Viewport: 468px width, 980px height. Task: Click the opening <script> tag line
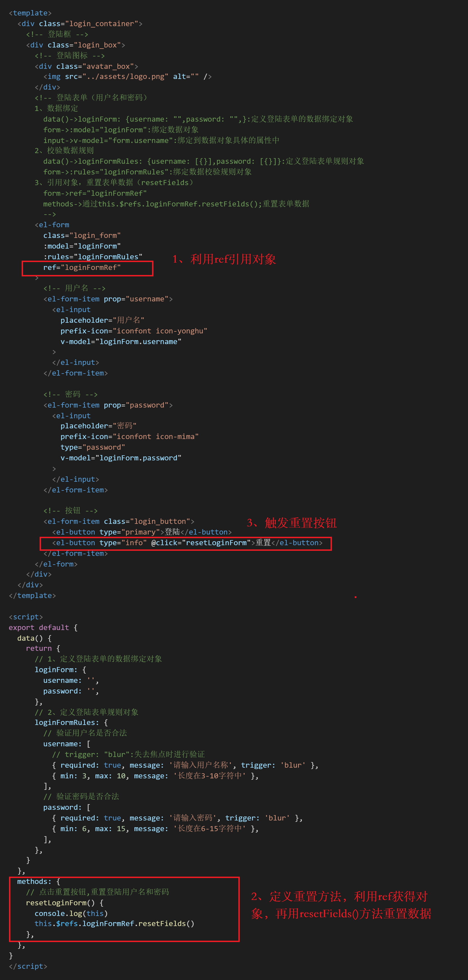tap(26, 617)
